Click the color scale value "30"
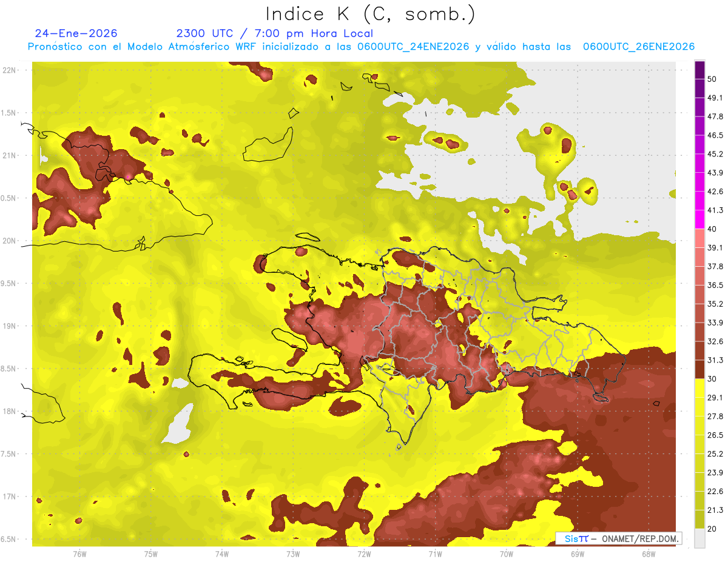This screenshot has width=728, height=562. pos(713,378)
